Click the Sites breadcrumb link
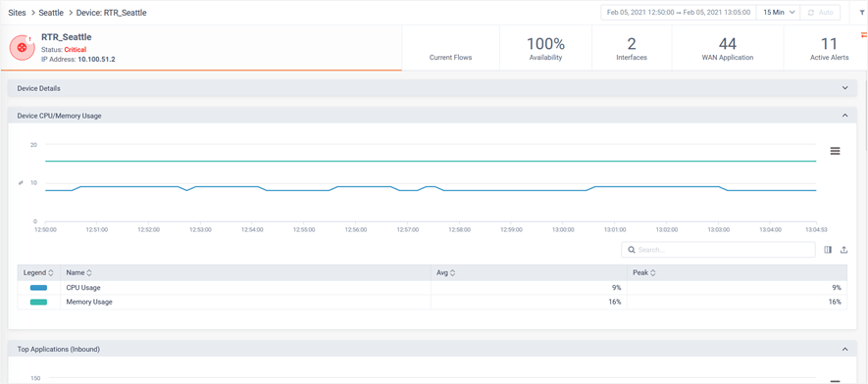 point(17,12)
